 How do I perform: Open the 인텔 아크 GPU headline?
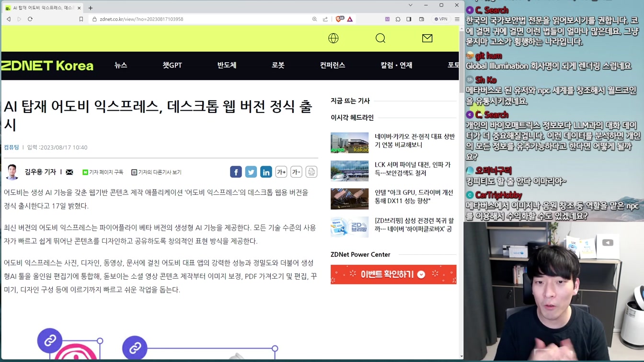click(x=414, y=196)
